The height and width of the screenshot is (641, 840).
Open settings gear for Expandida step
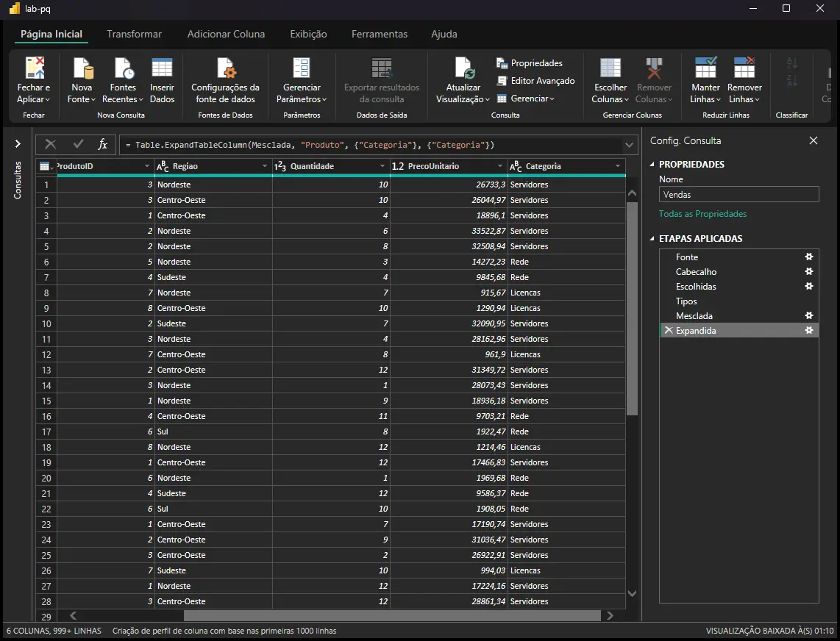[809, 330]
